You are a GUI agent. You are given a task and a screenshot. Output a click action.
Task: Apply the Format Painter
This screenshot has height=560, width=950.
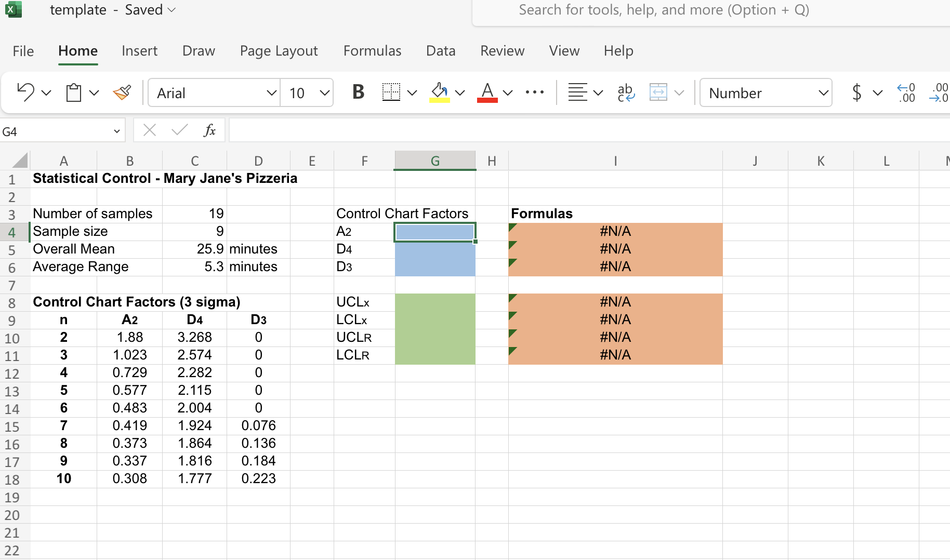tap(121, 92)
